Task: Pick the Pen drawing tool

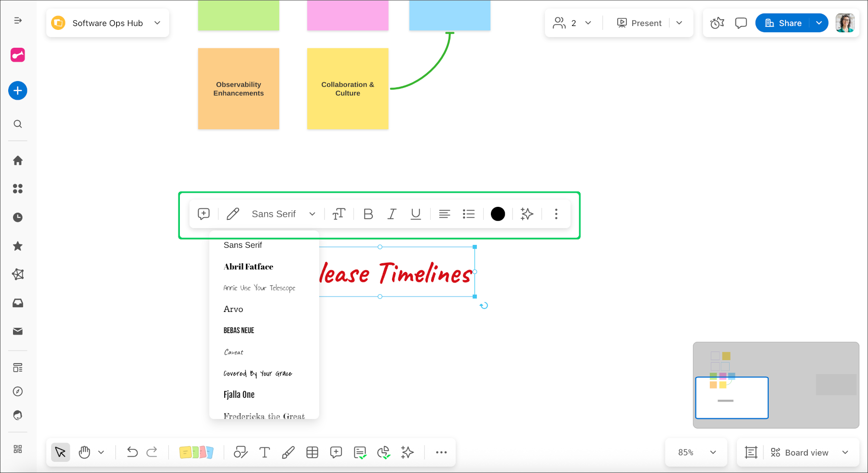Action: (288, 452)
